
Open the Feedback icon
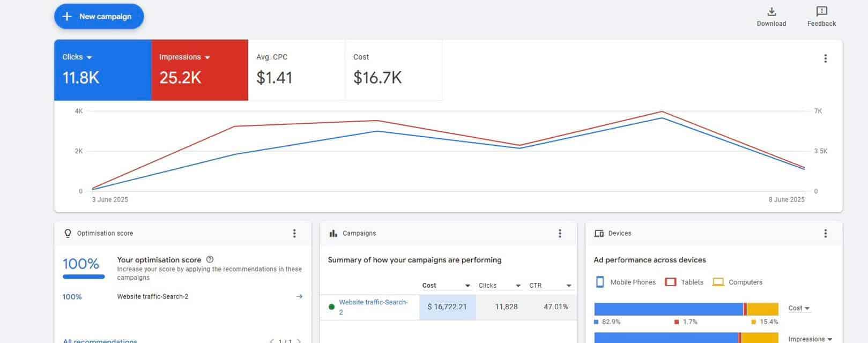pos(821,12)
